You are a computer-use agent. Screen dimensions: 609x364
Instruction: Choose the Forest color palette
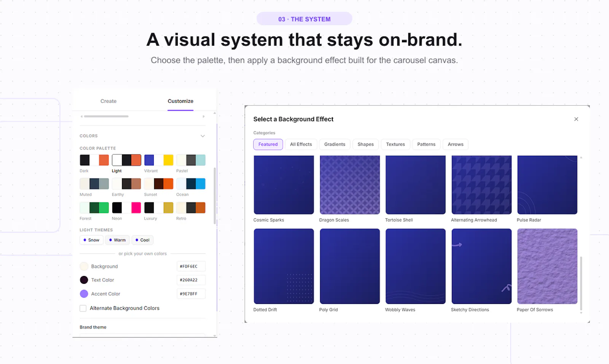click(94, 208)
